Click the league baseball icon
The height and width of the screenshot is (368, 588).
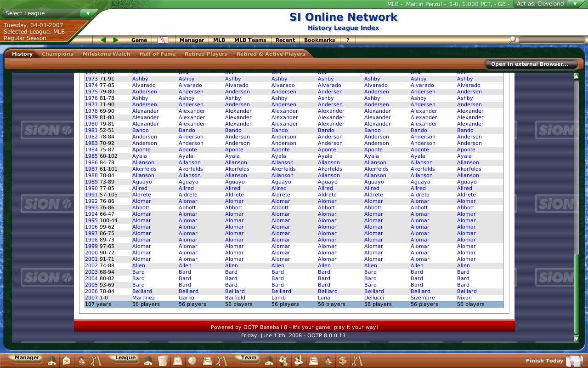click(x=192, y=361)
